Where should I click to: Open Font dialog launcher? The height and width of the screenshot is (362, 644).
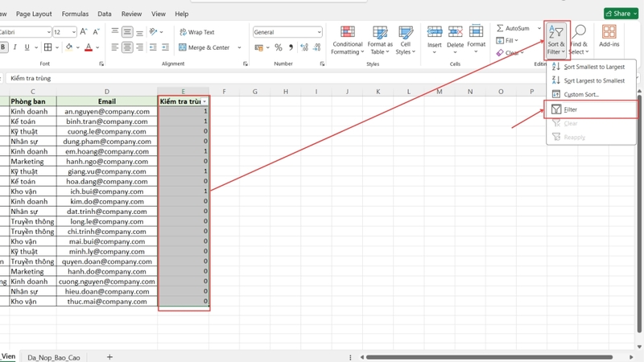(x=101, y=64)
